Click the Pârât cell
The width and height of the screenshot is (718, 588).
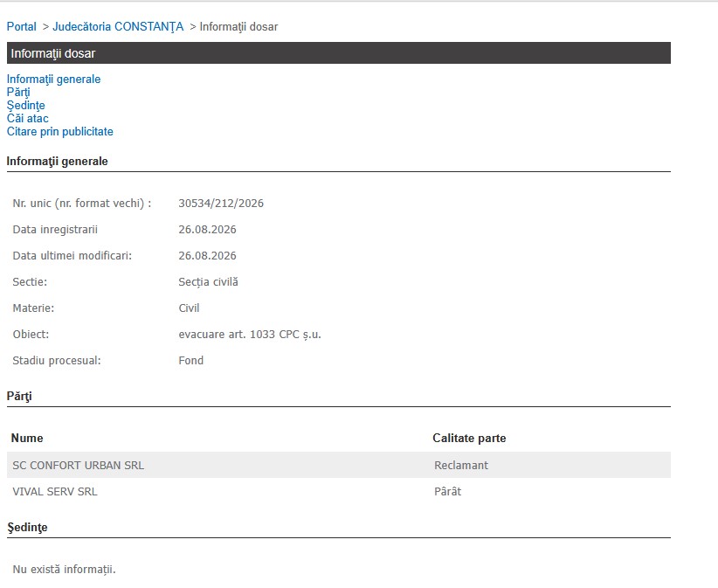click(x=448, y=492)
